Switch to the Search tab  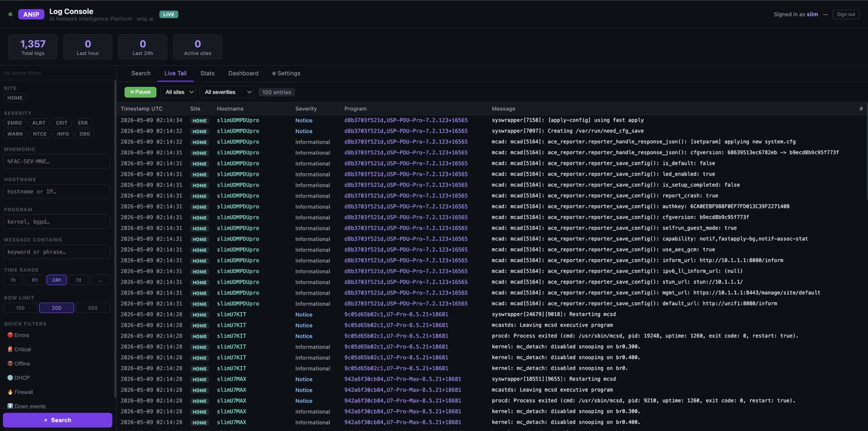pos(141,73)
